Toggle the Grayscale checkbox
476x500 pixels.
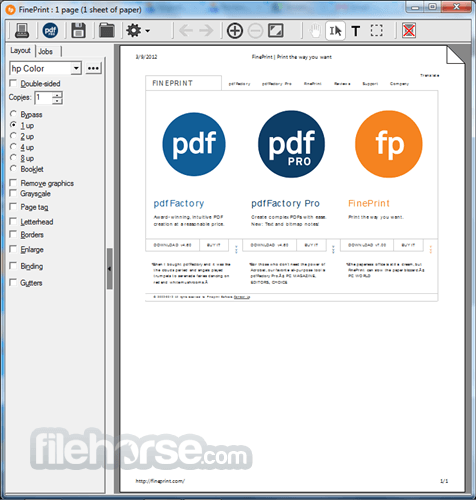point(13,193)
